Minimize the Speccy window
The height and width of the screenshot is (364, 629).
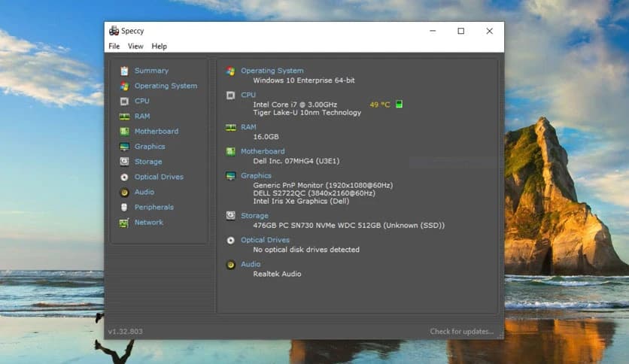click(433, 31)
